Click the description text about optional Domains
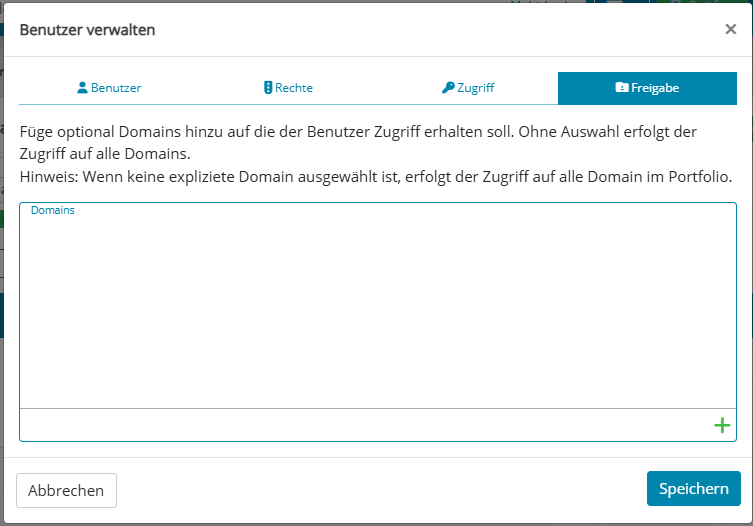Image resolution: width=753 pixels, height=526 pixels. pos(358,143)
